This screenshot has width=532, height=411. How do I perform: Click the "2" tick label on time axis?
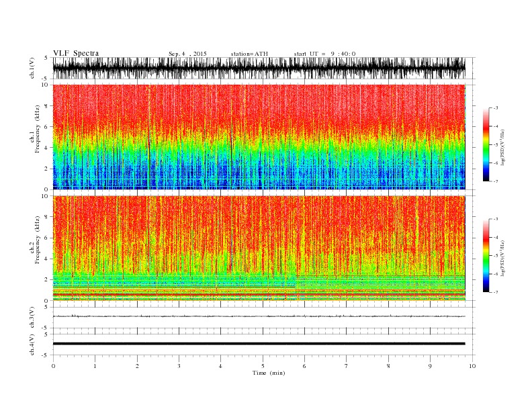[137, 366]
